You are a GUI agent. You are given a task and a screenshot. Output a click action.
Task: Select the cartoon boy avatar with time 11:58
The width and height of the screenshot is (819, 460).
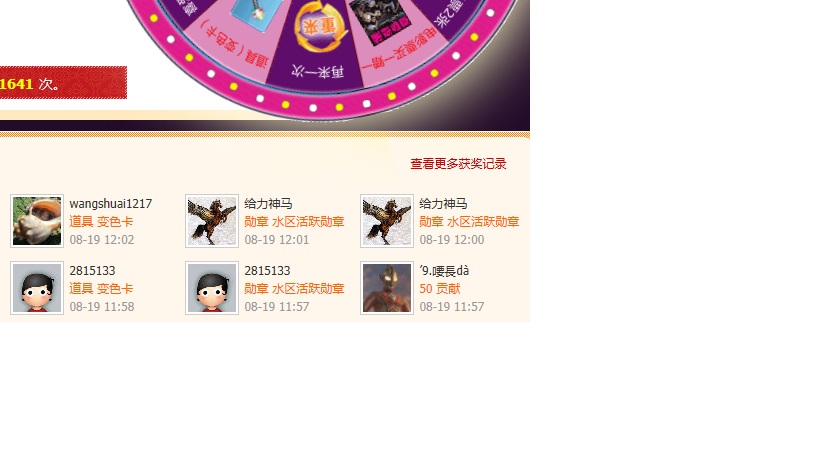coord(37,288)
